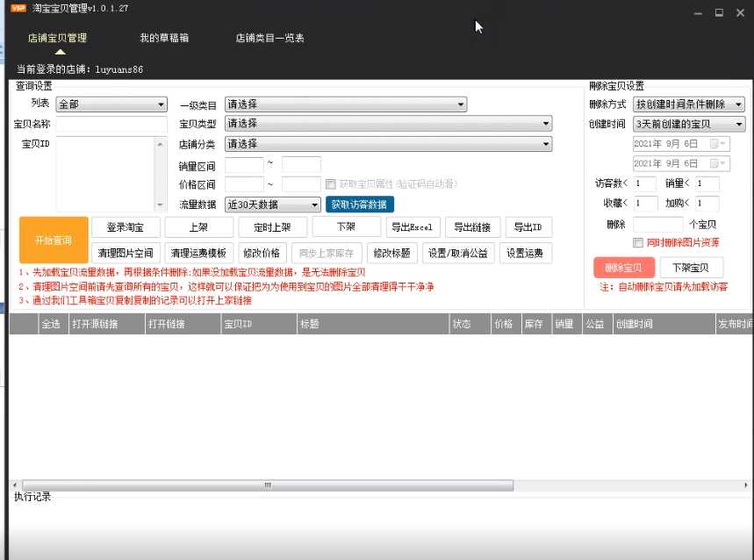Toggle 获取宝贝属性 checkbox

point(330,184)
